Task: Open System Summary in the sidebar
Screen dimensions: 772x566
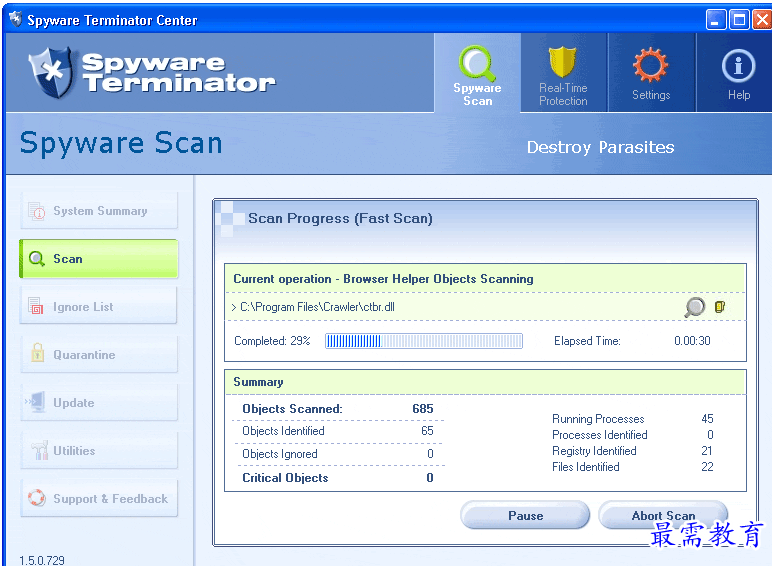Action: pos(99,211)
